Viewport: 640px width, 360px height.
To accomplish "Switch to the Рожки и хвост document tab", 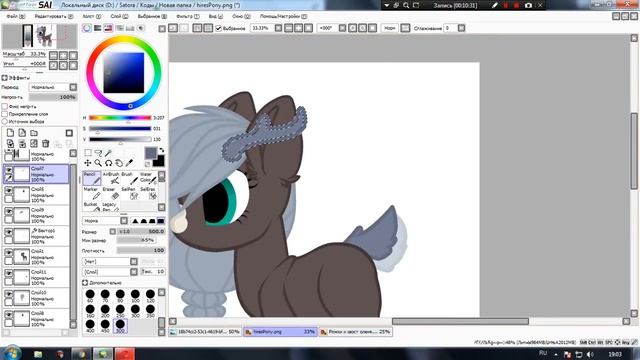I will click(355, 332).
